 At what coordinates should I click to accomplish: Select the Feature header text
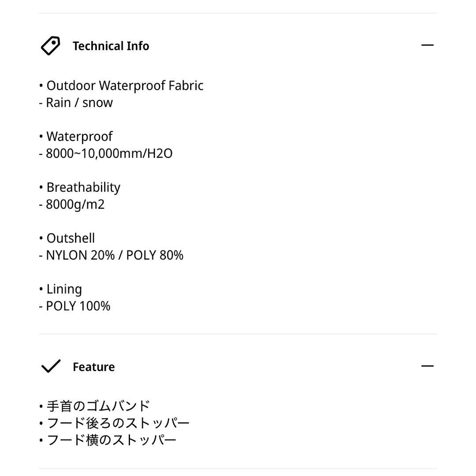tap(93, 366)
